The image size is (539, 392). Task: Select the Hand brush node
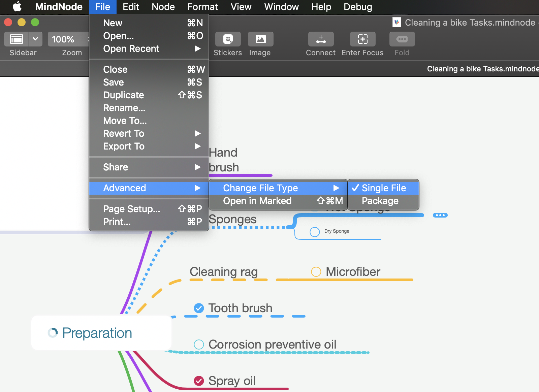[x=224, y=160]
